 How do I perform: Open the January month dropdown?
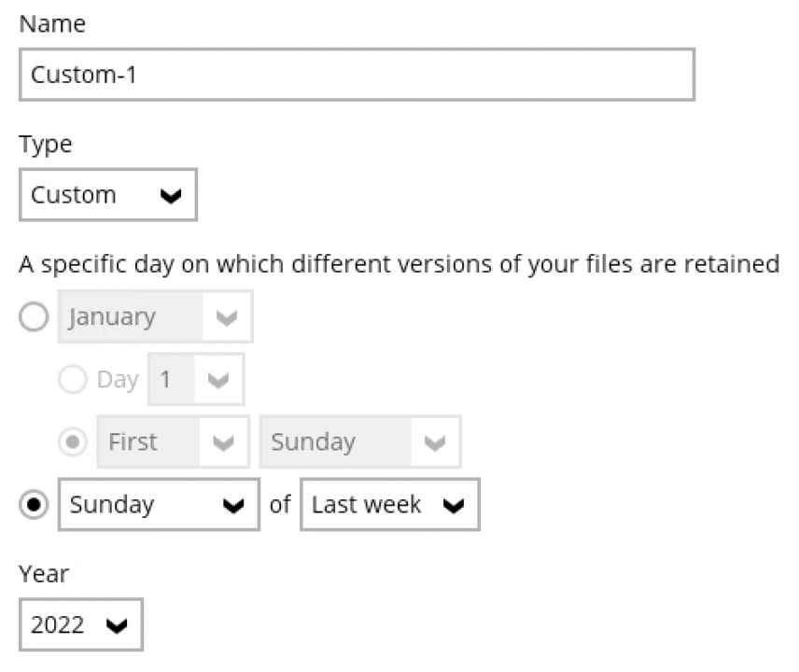(x=154, y=316)
